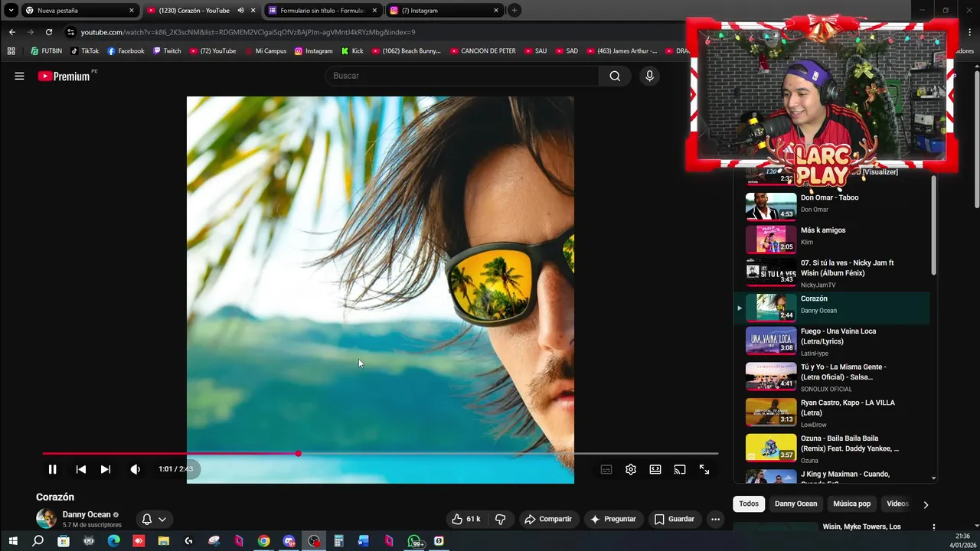This screenshot has width=980, height=551.
Task: Open the Chrome apps grid shortcut
Action: 11,51
